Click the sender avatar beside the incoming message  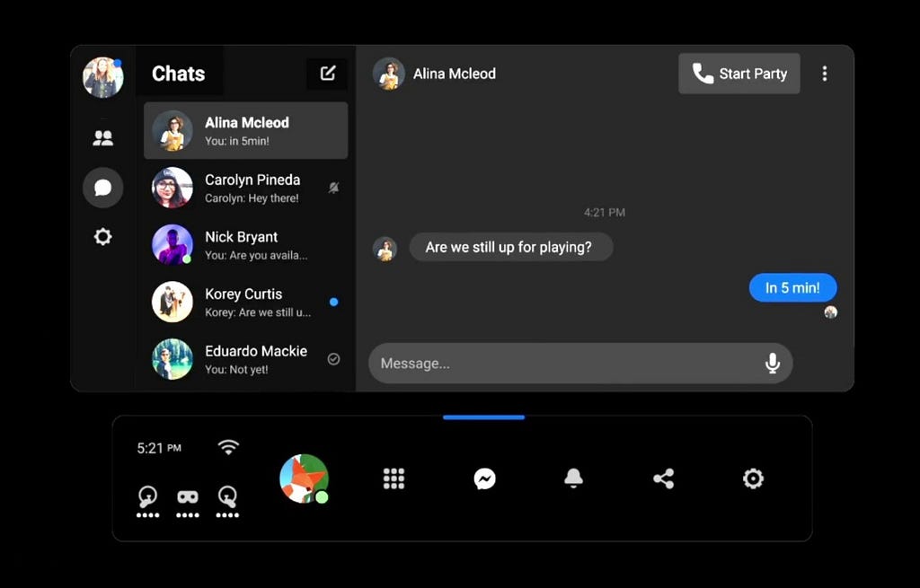[x=385, y=249]
